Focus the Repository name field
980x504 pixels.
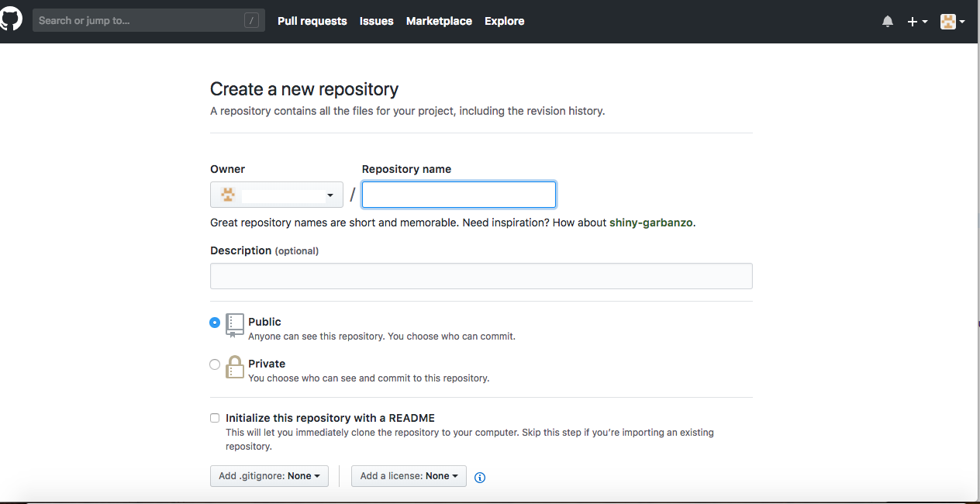point(459,195)
